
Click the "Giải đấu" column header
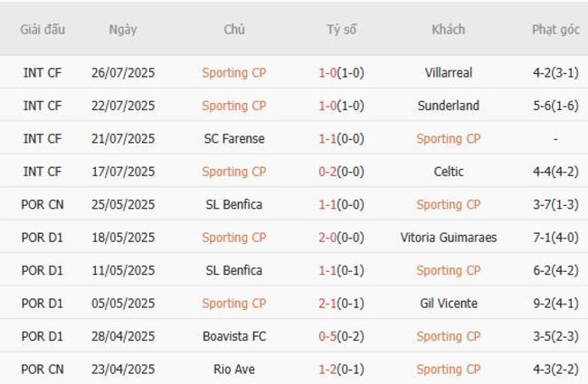point(43,29)
